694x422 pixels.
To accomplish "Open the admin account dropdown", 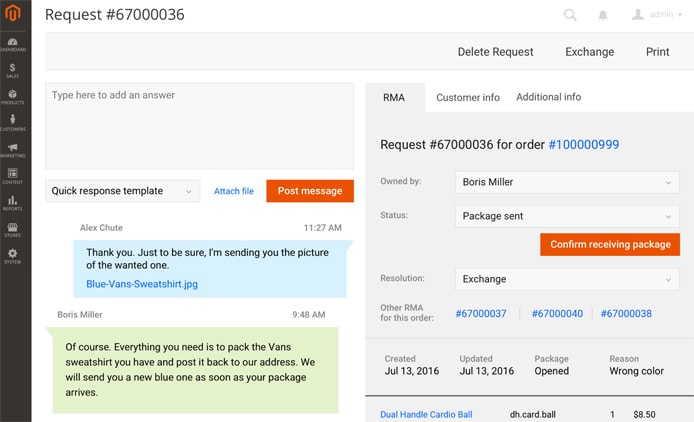I will pyautogui.click(x=657, y=15).
